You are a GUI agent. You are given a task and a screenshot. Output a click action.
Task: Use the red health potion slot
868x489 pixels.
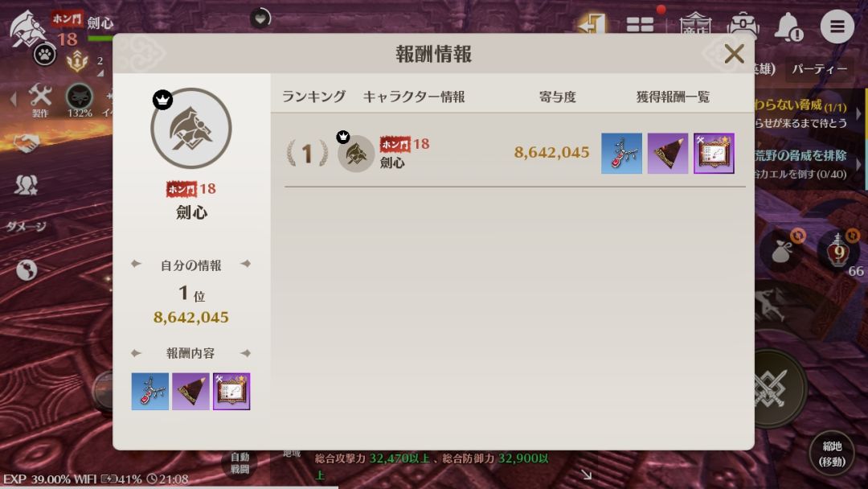(838, 250)
